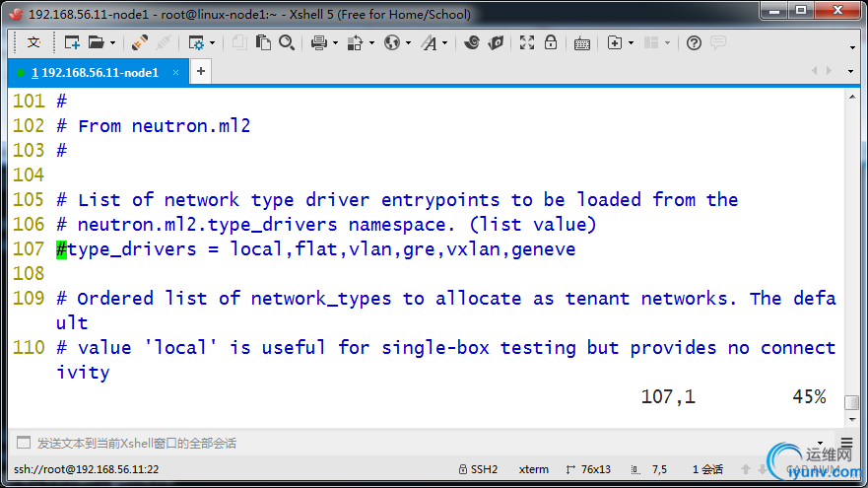Click the tab scroll left arrow

point(814,70)
